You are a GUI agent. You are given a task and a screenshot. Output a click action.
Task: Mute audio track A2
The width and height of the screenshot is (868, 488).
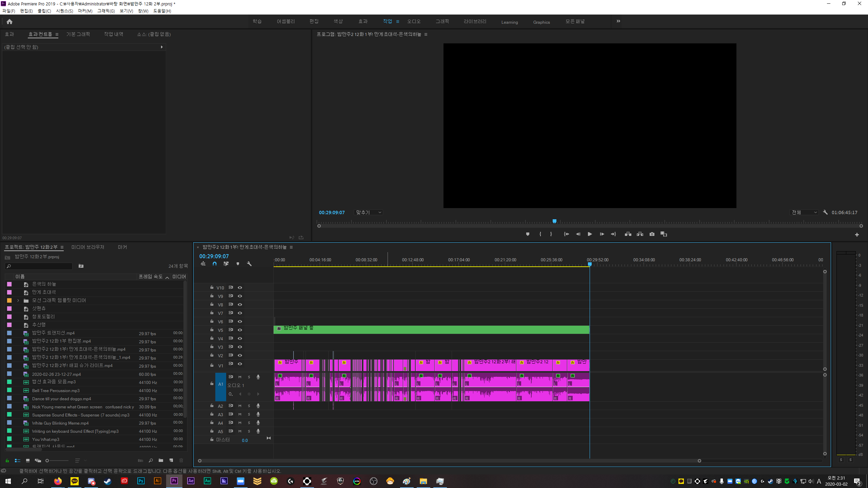[240, 406]
